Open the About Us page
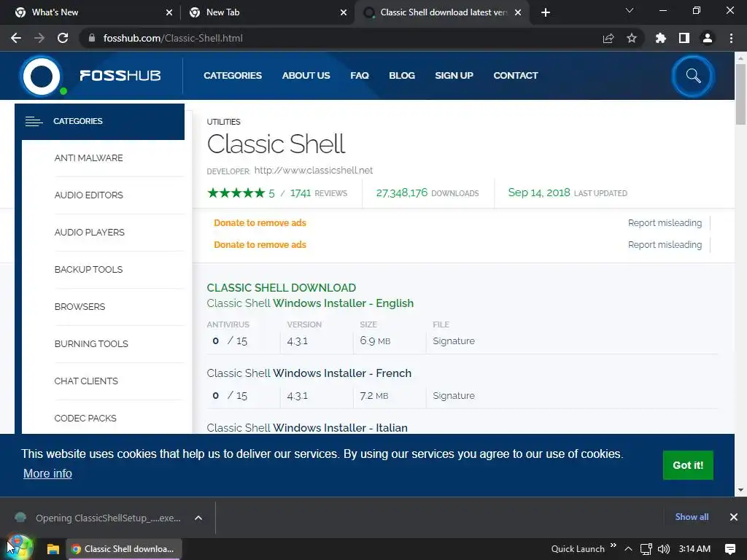The image size is (747, 560). point(306,76)
